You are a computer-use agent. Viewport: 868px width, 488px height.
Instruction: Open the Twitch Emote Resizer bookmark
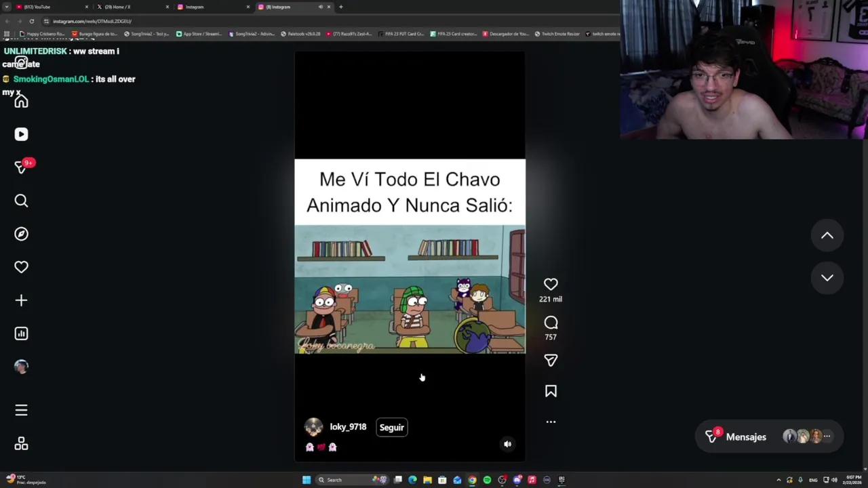(x=557, y=34)
